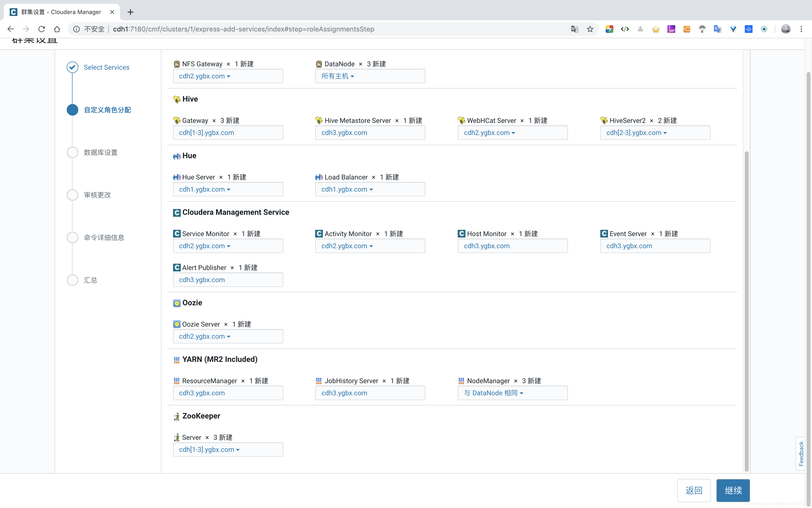Close the Cloudera Manager tab
This screenshot has width=812, height=508.
(112, 12)
